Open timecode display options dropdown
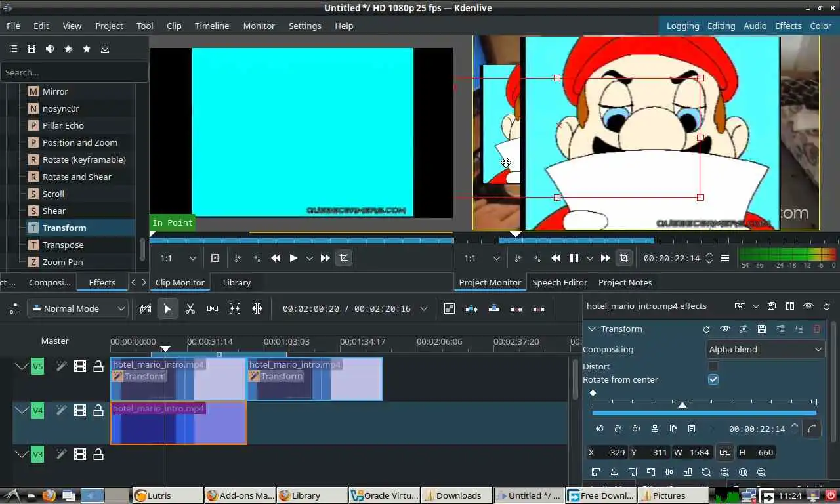840x504 pixels. 424,308
